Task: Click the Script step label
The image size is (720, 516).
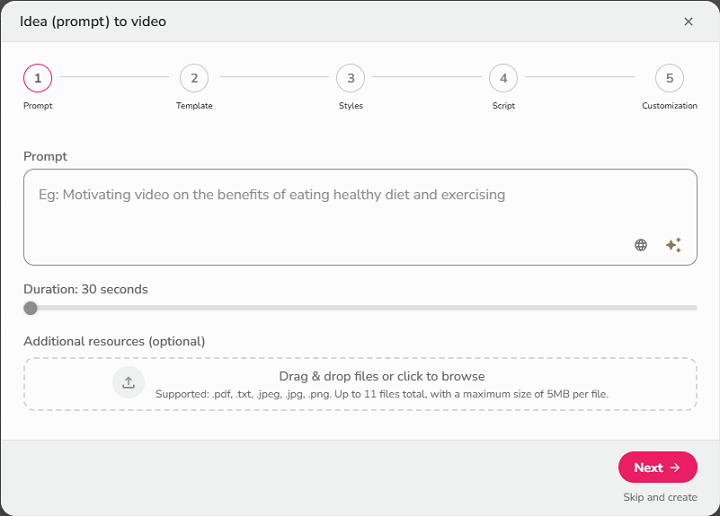Action: click(x=503, y=106)
